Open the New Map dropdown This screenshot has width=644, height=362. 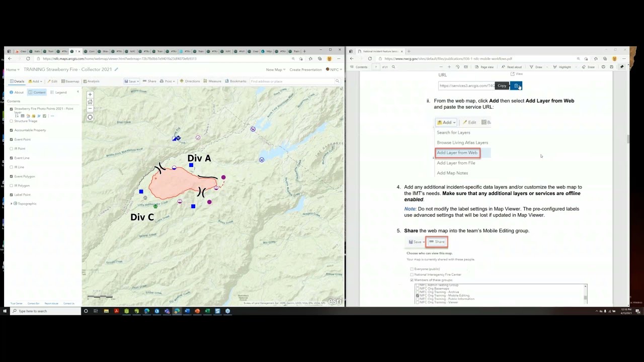click(x=276, y=69)
